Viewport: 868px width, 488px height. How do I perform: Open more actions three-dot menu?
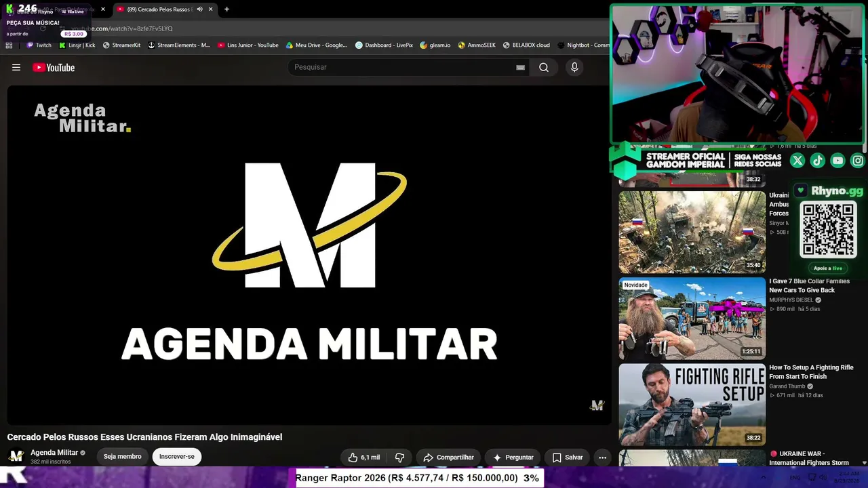click(x=602, y=457)
